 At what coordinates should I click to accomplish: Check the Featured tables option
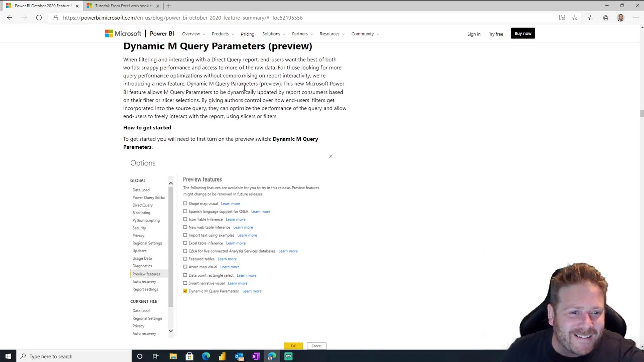pos(185,259)
